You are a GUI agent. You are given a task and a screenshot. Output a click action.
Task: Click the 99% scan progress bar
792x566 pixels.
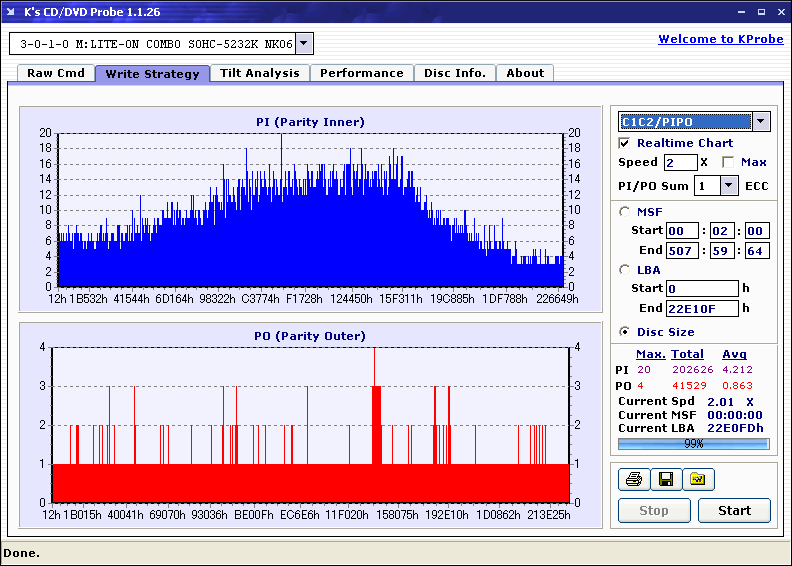point(693,444)
